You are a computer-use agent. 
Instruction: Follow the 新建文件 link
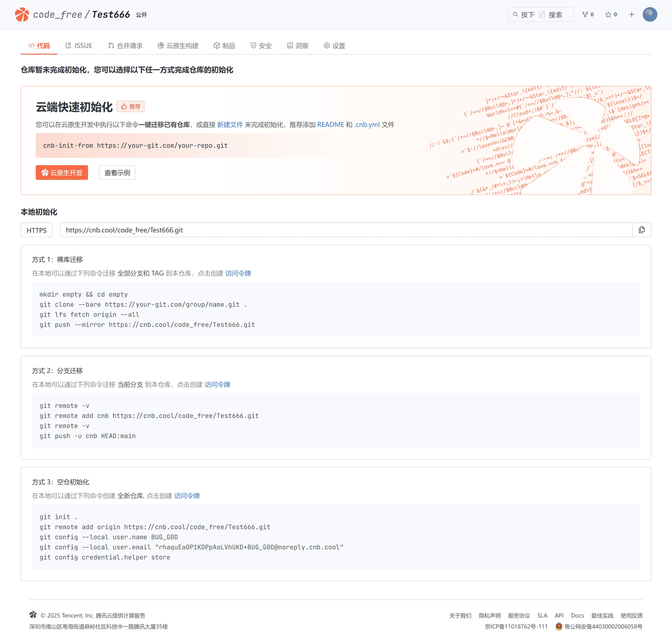230,125
